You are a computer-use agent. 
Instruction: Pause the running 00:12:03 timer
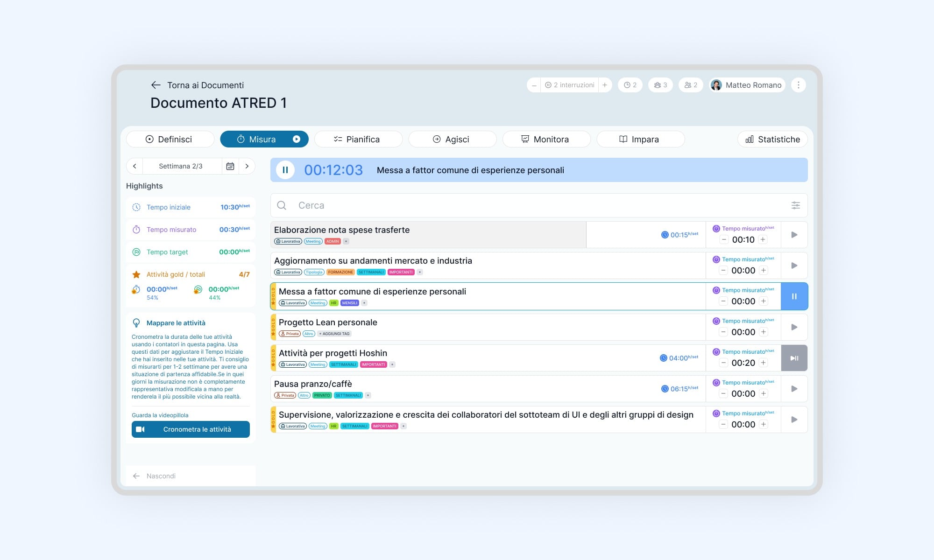[285, 170]
